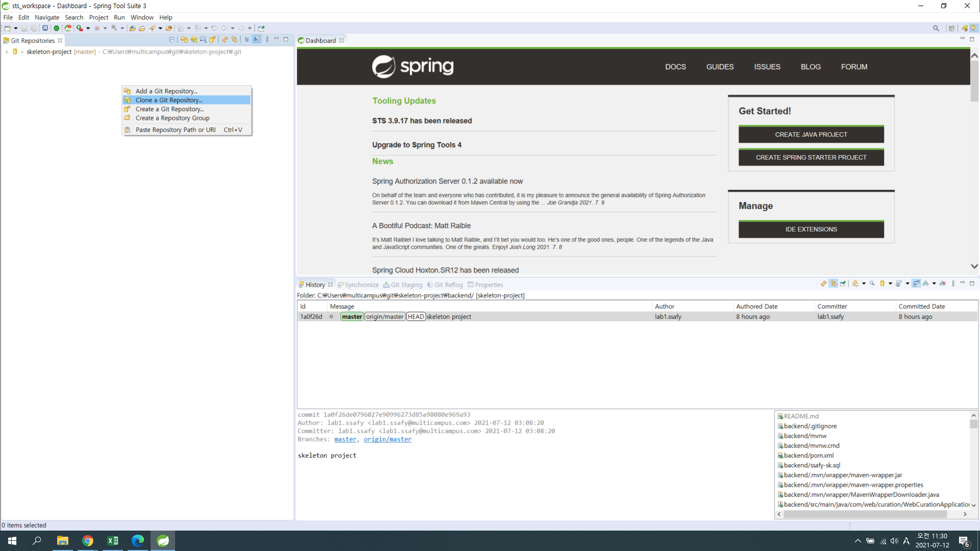Open the Git Repositories view menu dots
Viewport: 980px width, 551px height.
(267, 39)
